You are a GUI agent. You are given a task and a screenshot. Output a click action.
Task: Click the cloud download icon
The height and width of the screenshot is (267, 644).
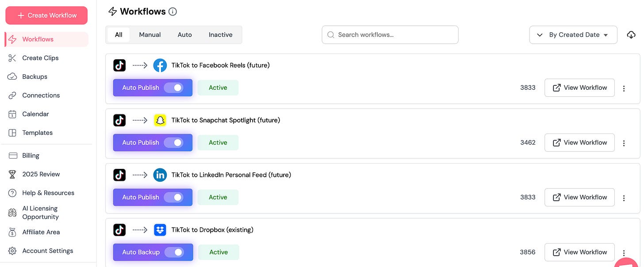click(x=631, y=35)
